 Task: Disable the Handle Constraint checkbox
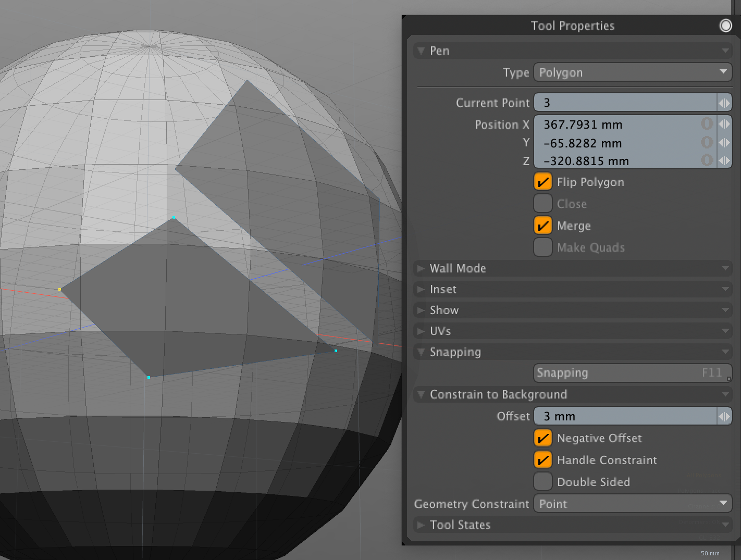543,460
